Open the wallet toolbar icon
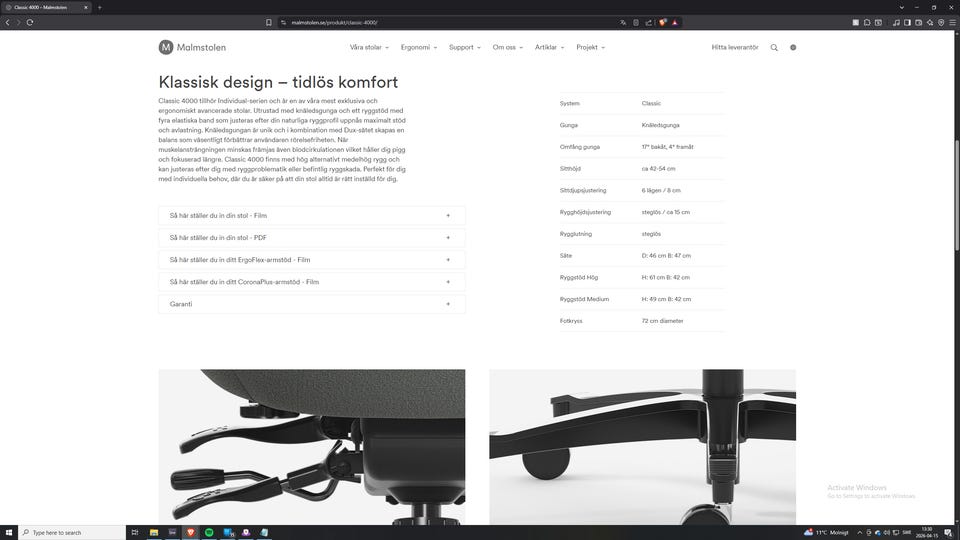The image size is (960, 540). point(918,23)
